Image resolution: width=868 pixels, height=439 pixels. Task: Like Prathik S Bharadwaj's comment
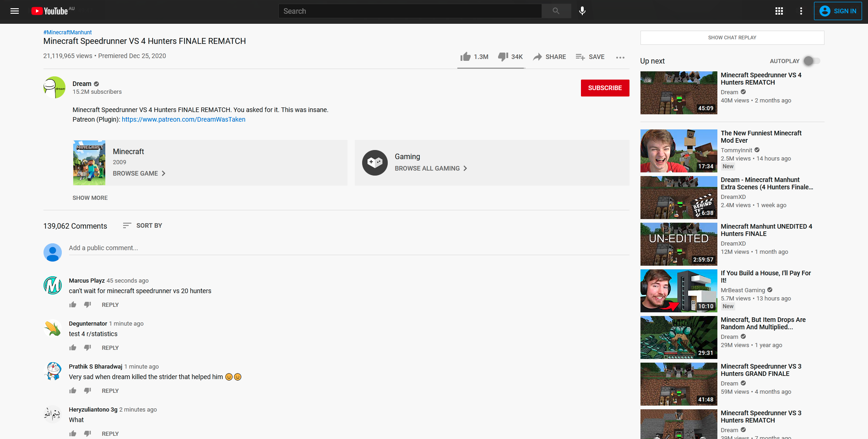(x=73, y=391)
